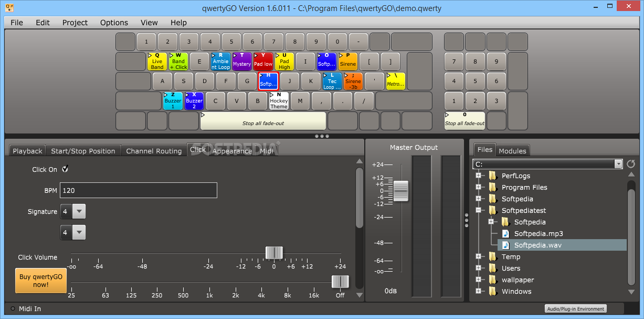Click the spacebar Stop all fade-out key

tap(263, 120)
